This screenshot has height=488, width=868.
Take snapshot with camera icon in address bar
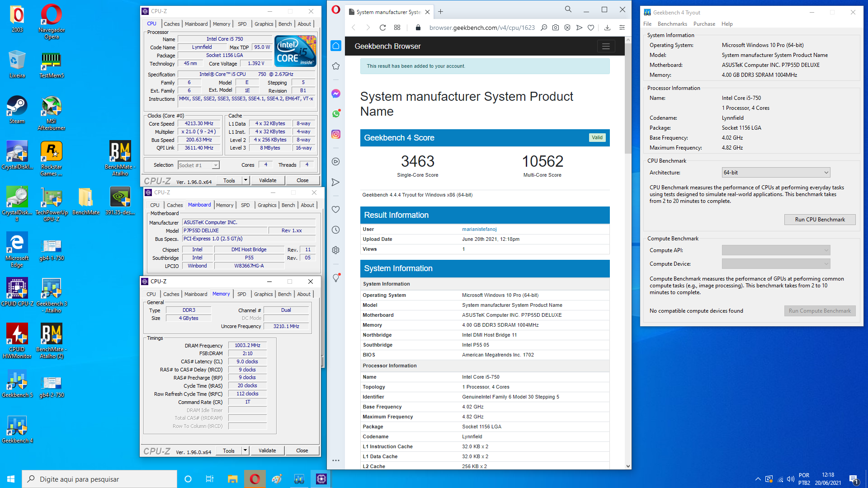click(556, 28)
